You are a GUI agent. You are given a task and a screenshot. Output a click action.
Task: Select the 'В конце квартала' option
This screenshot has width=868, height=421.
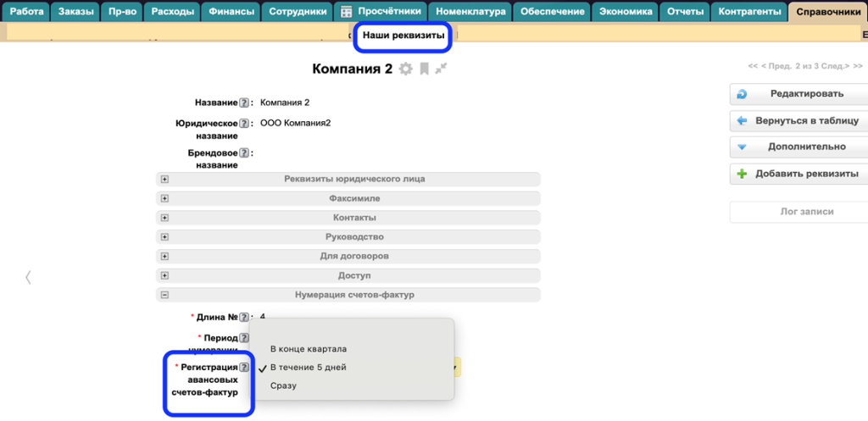[309, 349]
